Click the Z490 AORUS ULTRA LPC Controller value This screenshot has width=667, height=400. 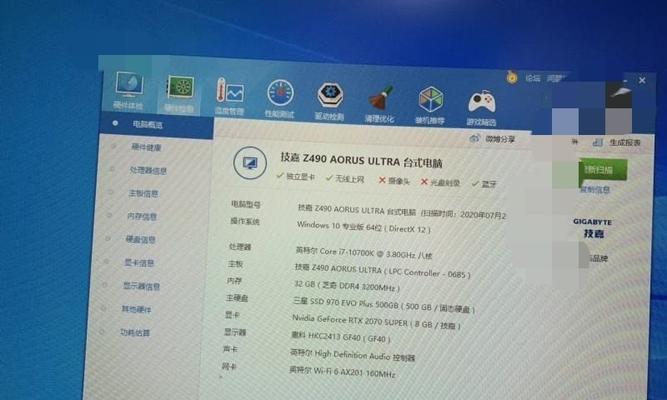[x=382, y=271]
